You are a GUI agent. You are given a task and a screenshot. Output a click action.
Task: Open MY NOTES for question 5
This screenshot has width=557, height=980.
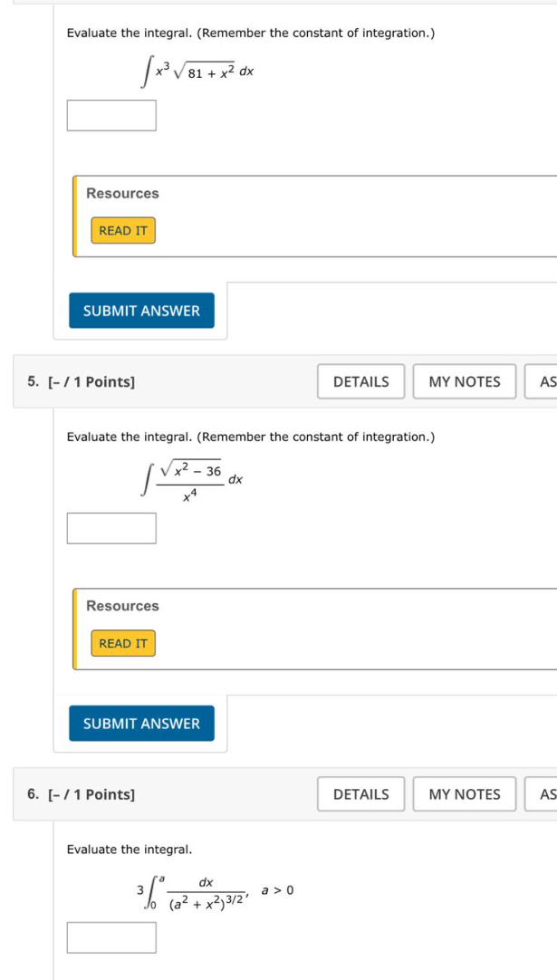tap(464, 381)
